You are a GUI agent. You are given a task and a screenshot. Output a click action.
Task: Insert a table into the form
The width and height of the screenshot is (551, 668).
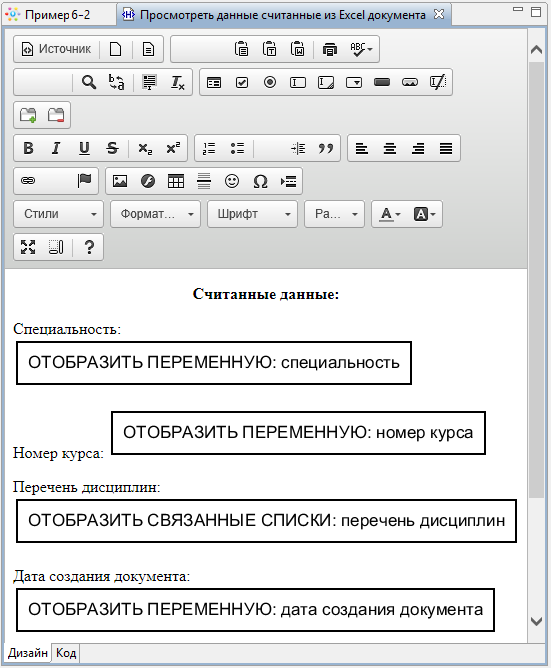pos(176,181)
